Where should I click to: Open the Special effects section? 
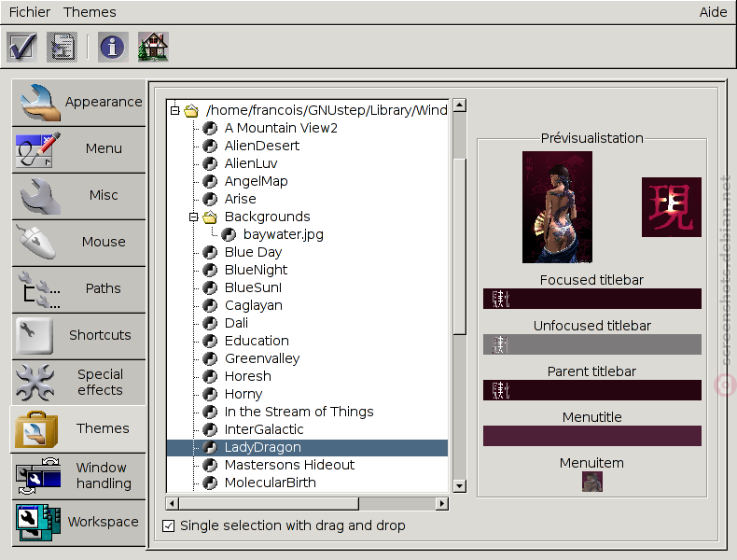(x=78, y=382)
